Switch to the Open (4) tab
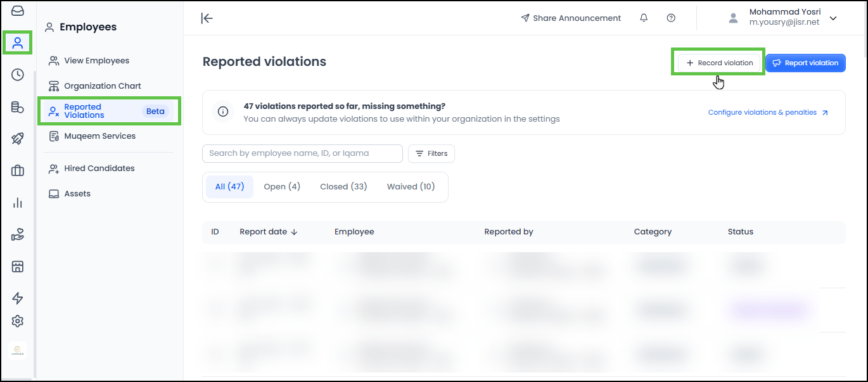 pos(282,187)
